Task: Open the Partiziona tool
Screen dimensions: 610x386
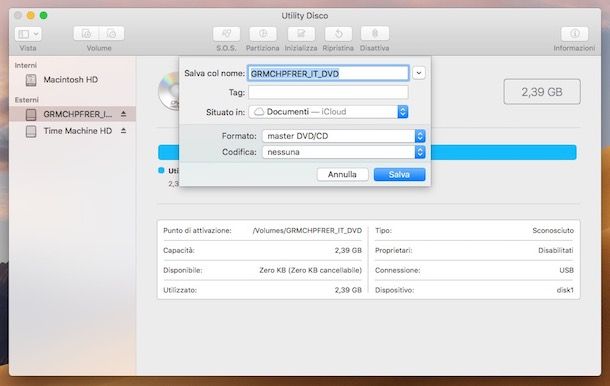Action: point(263,34)
